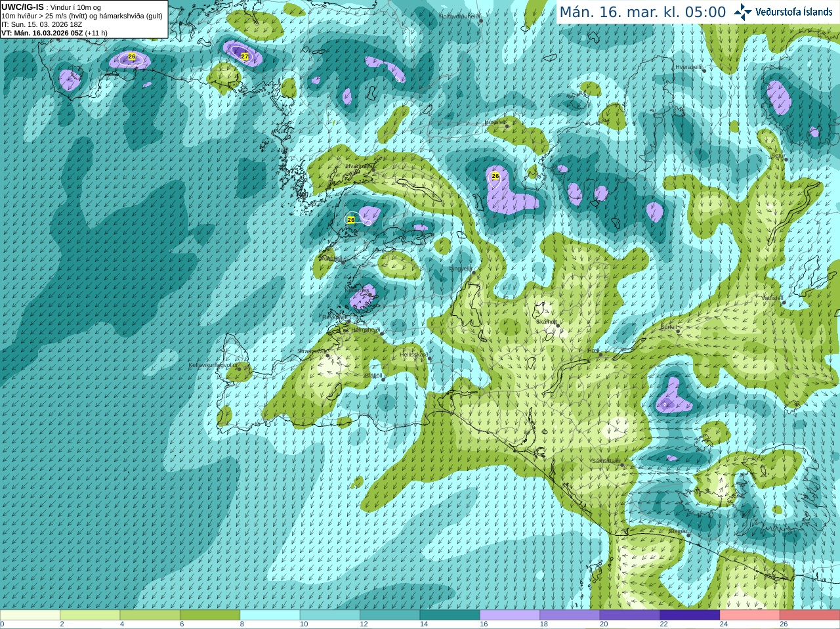Click the legend swatch above 26 m/s
Viewport: 840px width, 629px height.
tap(810, 615)
